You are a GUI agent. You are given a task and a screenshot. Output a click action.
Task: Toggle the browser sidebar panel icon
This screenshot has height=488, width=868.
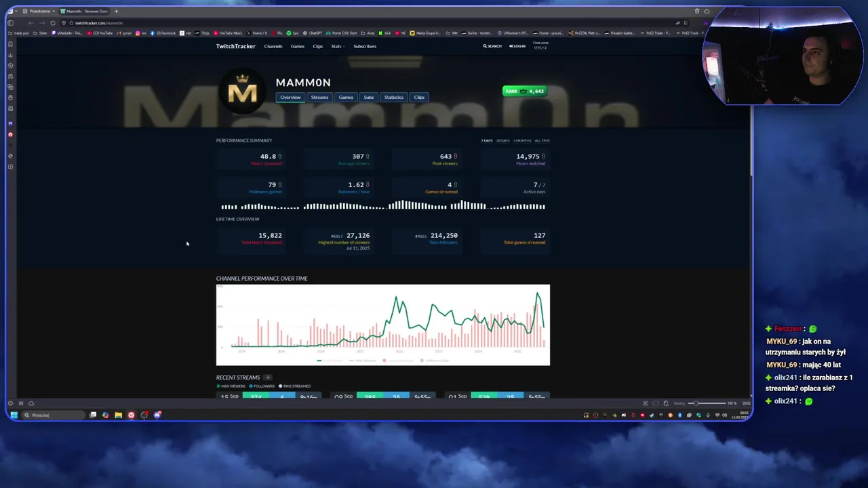[10, 23]
